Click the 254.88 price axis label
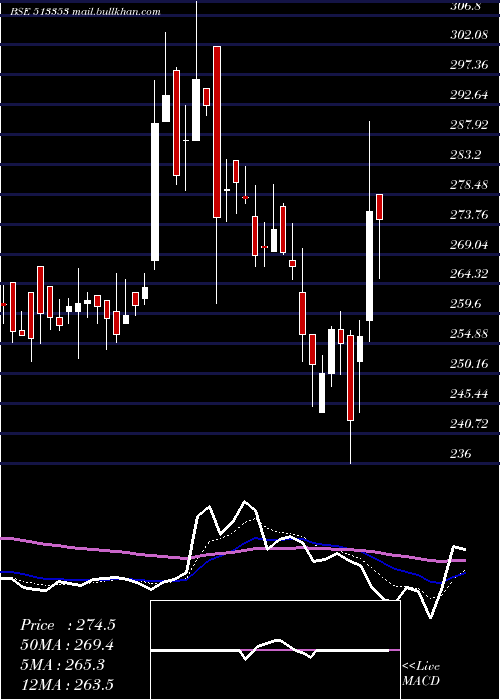The width and height of the screenshot is (500, 700). coord(469,334)
